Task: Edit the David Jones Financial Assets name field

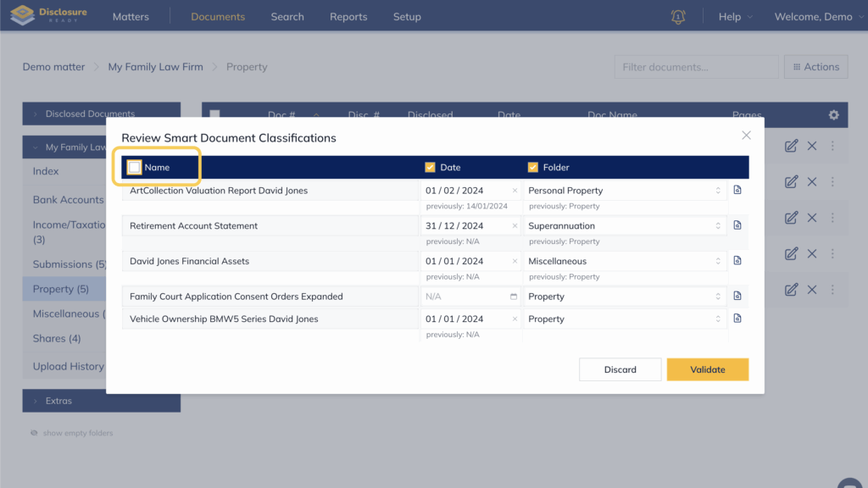Action: 270,261
